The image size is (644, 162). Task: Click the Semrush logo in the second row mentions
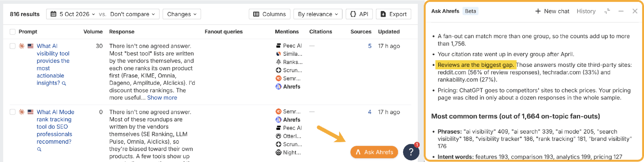pos(278,112)
